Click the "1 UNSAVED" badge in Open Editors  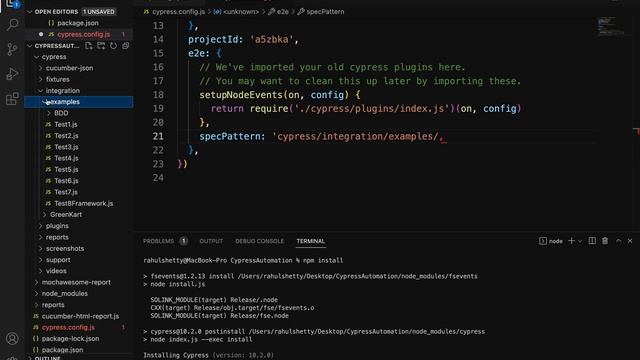99,12
